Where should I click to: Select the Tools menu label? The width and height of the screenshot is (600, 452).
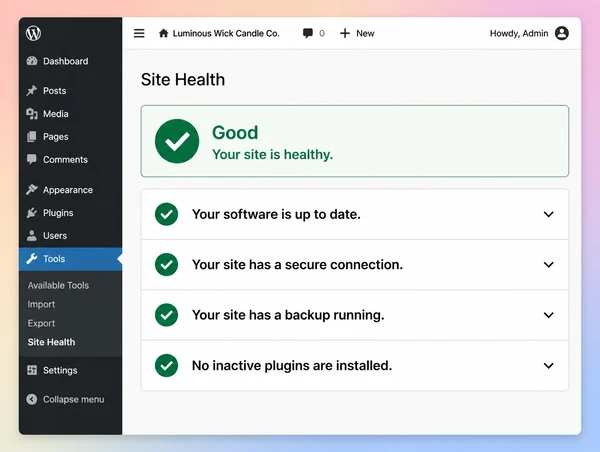[54, 259]
